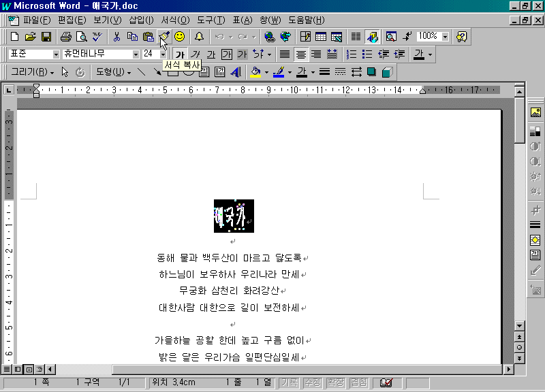Toggle the character border button

click(x=227, y=54)
